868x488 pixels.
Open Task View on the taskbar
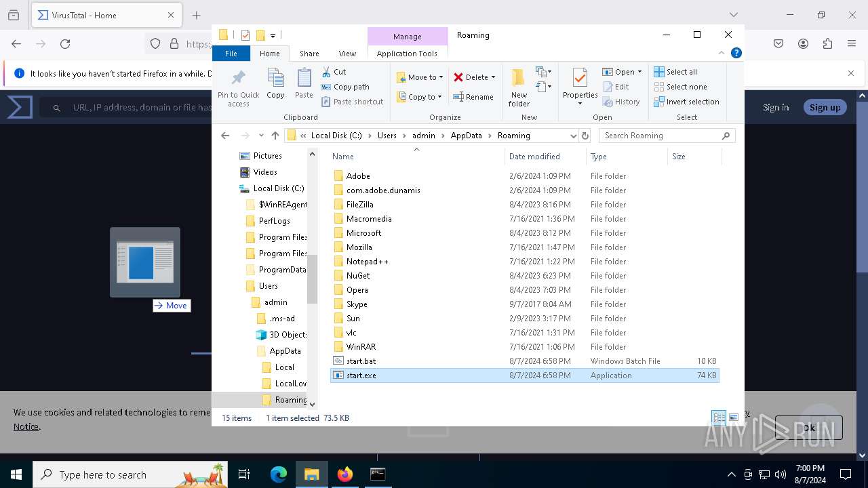coord(244,474)
